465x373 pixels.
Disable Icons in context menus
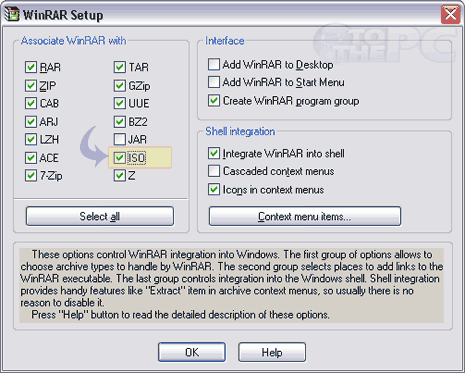coord(214,189)
